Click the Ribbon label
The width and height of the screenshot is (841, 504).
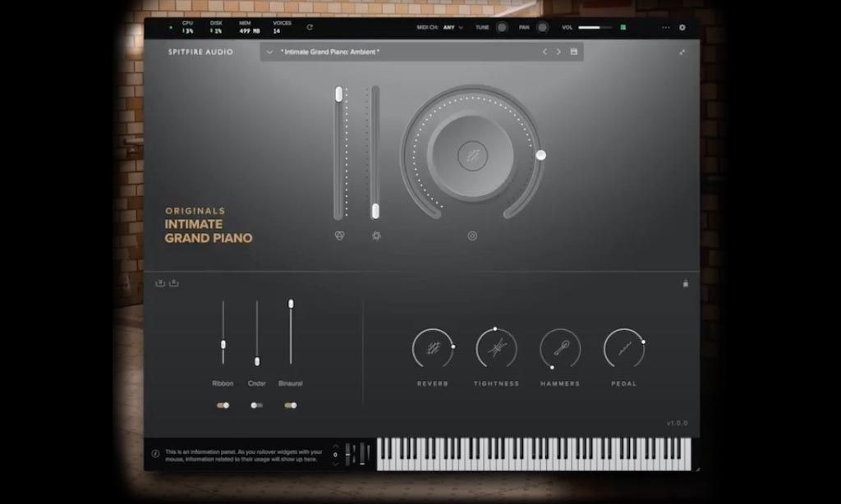coord(223,383)
